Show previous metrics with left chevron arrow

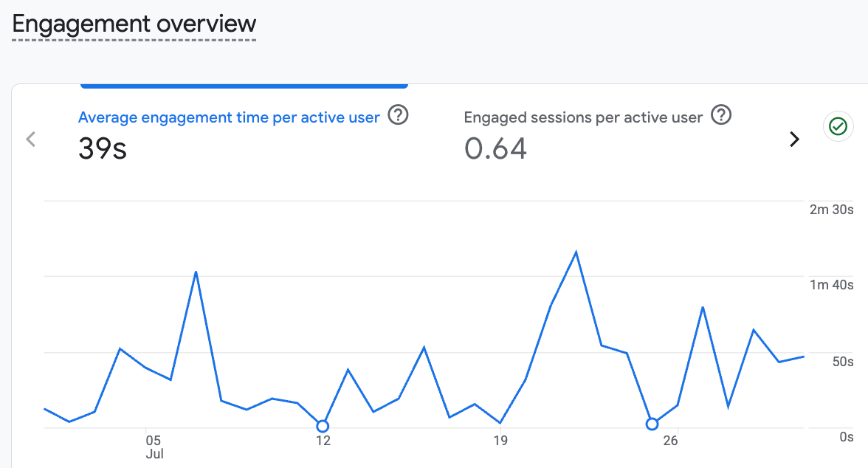(31, 139)
